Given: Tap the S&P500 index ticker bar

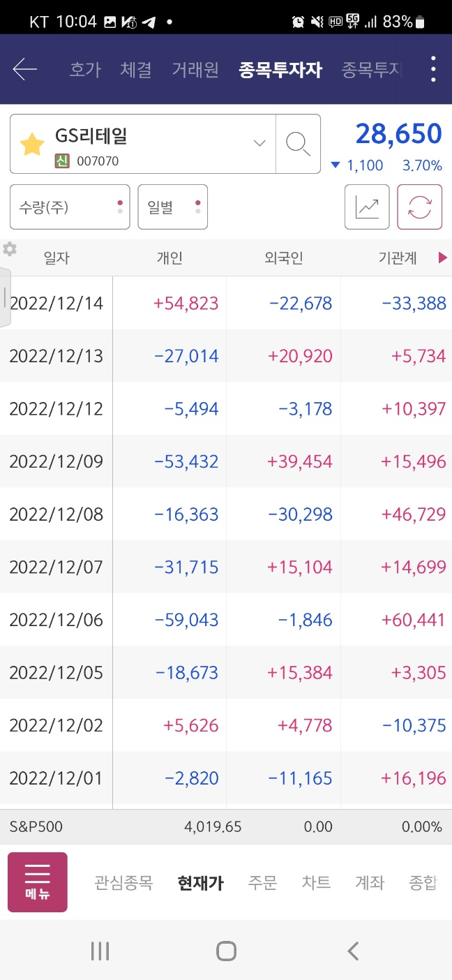Looking at the screenshot, I should (226, 827).
